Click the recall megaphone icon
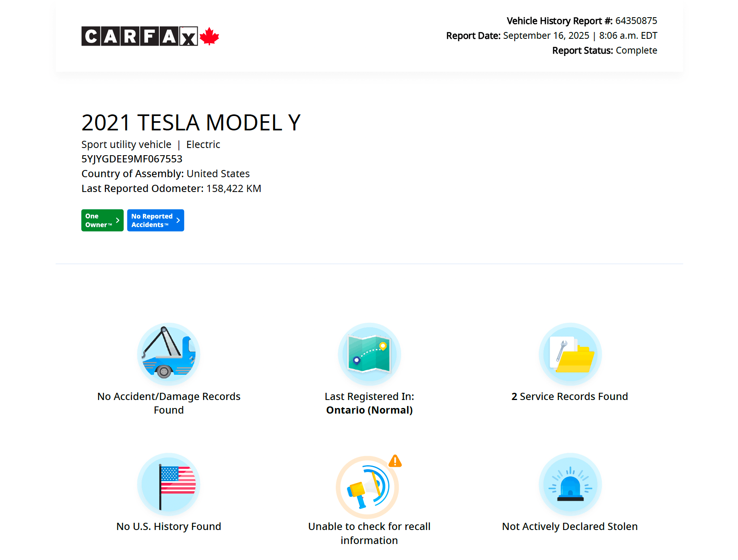This screenshot has height=560, width=738. click(x=367, y=487)
